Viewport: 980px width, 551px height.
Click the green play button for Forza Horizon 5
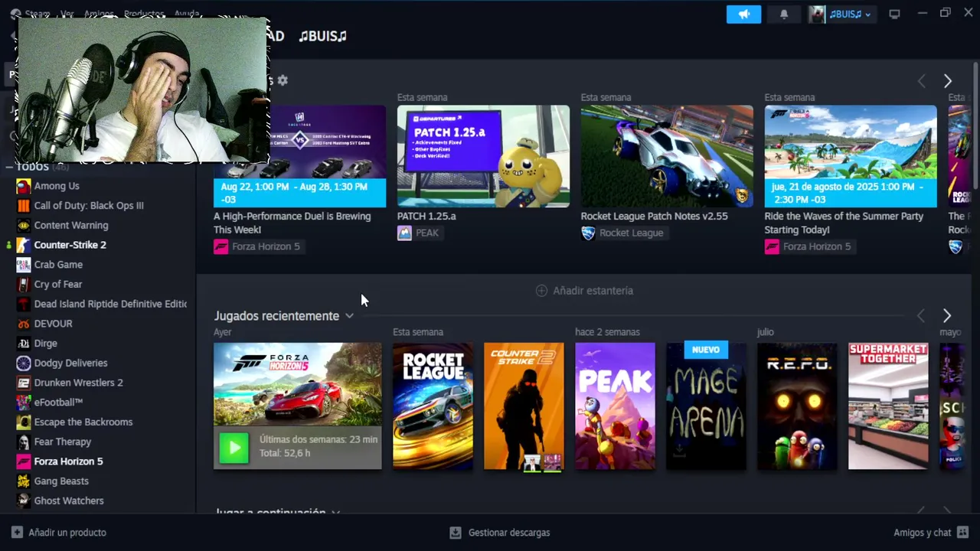coord(234,448)
